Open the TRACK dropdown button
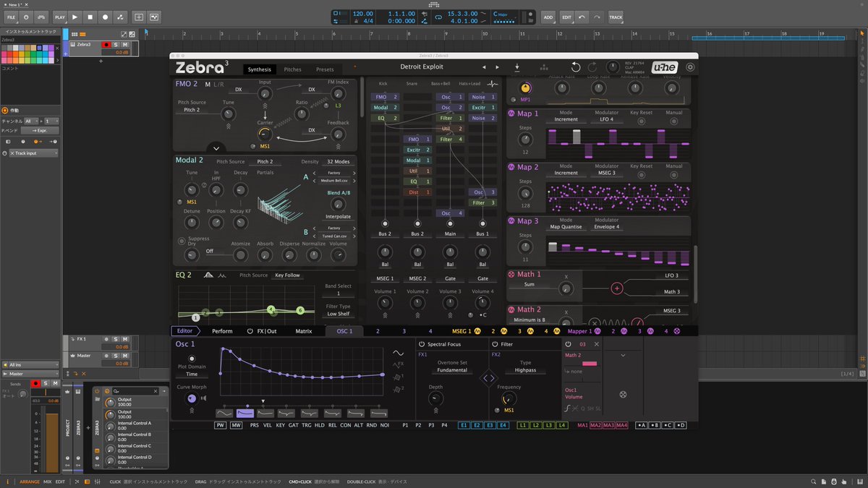868x488 pixels. 616,17
